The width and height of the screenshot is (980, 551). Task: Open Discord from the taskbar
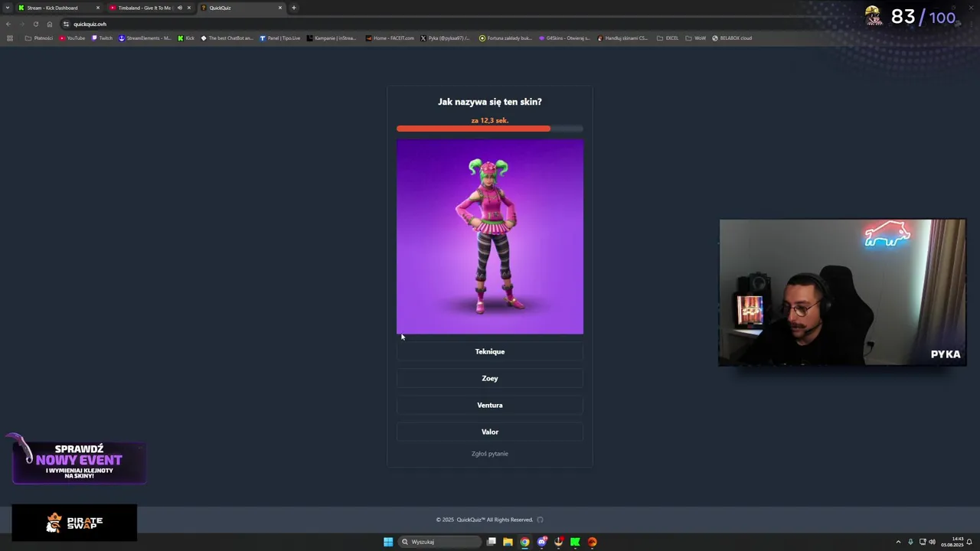point(542,542)
